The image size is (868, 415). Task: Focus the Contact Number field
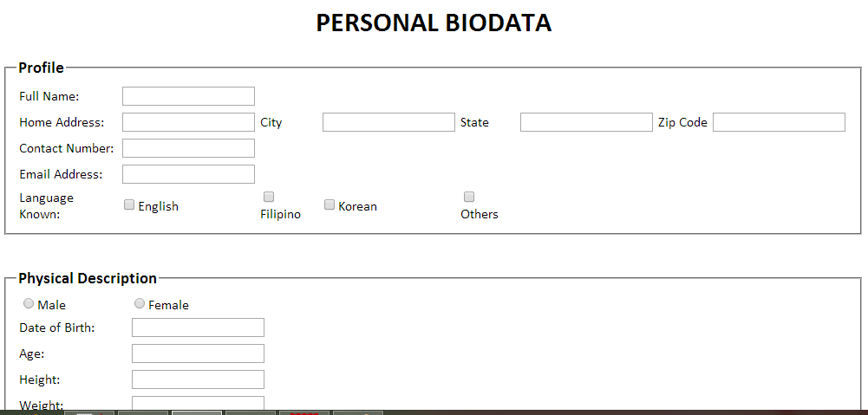pos(188,148)
